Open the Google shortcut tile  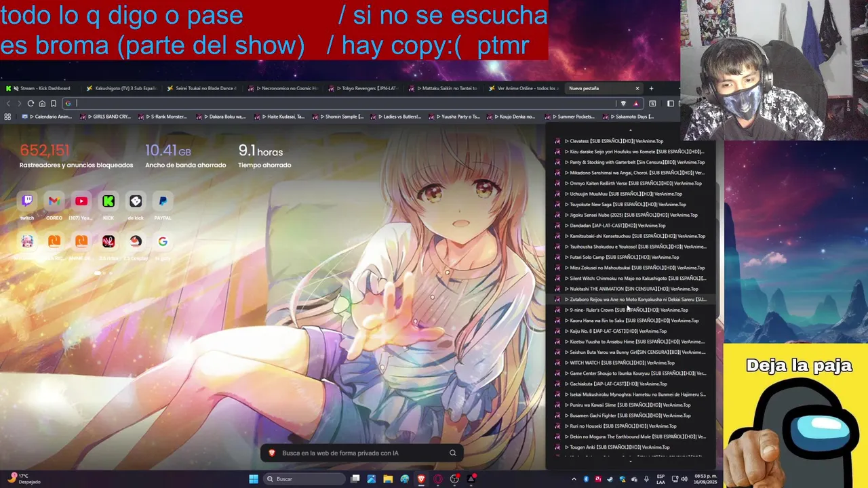point(163,241)
